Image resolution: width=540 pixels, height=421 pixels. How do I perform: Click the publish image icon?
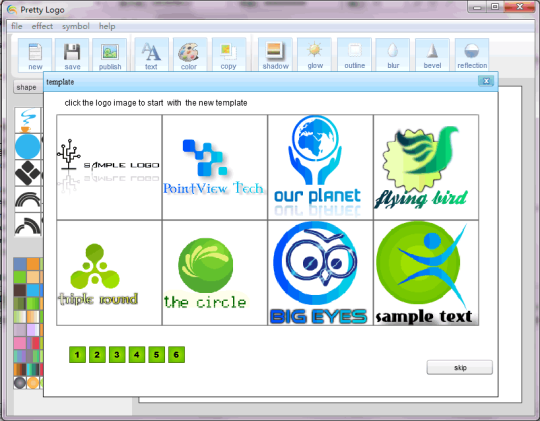[110, 55]
